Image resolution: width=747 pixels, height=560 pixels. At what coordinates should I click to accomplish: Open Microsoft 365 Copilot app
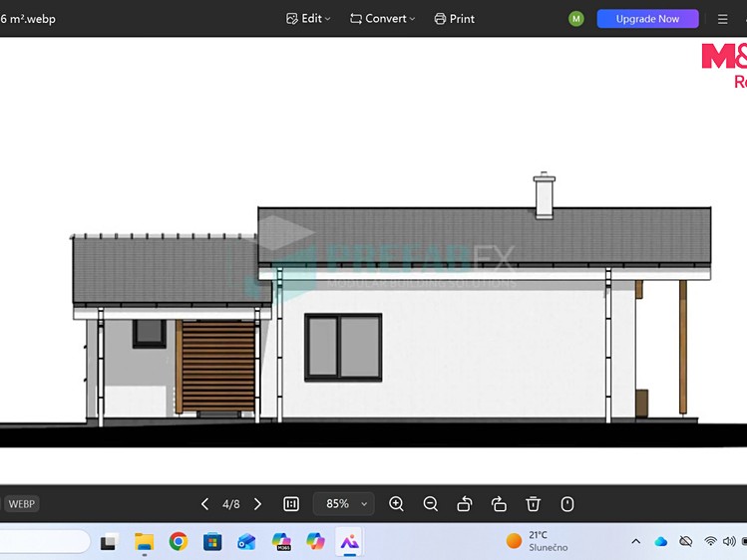pos(281,542)
